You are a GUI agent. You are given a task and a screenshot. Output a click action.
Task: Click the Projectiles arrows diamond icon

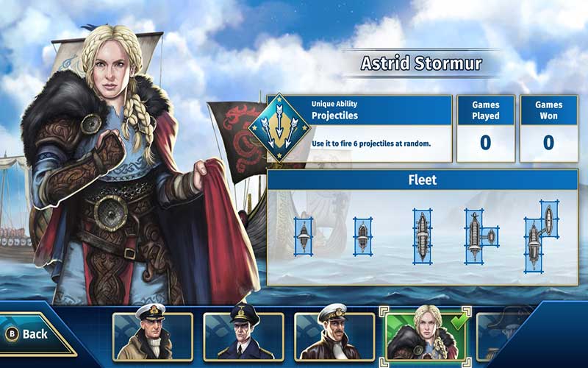pyautogui.click(x=279, y=127)
